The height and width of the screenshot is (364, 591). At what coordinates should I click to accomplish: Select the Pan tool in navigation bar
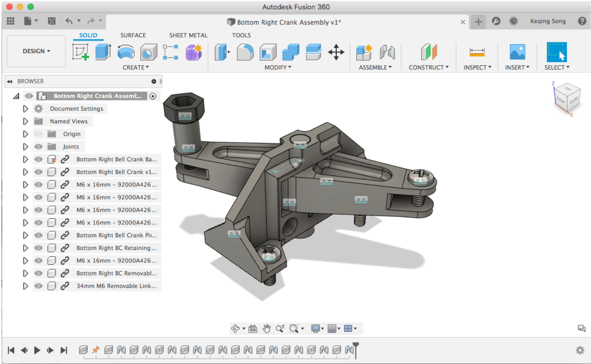point(267,328)
